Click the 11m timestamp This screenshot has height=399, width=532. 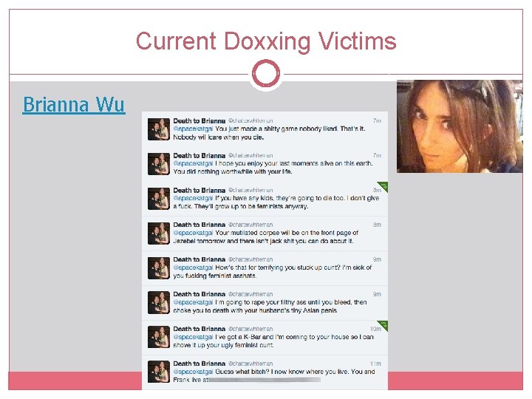[376, 364]
